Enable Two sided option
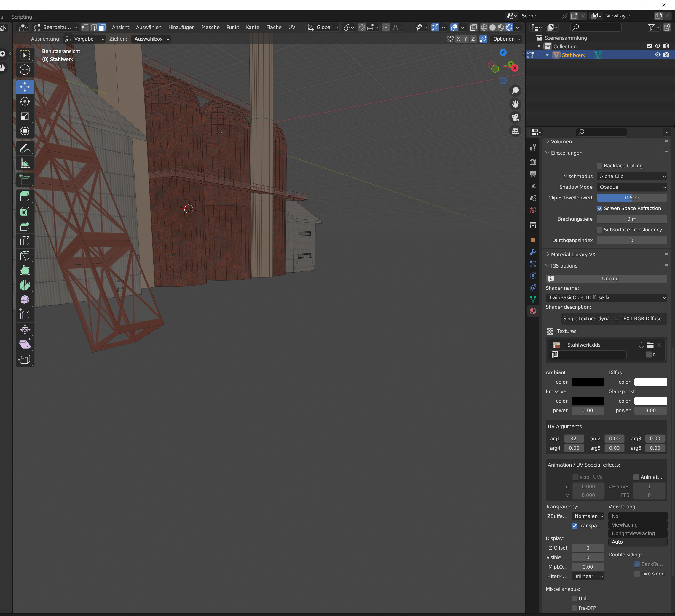675x616 pixels. point(637,574)
